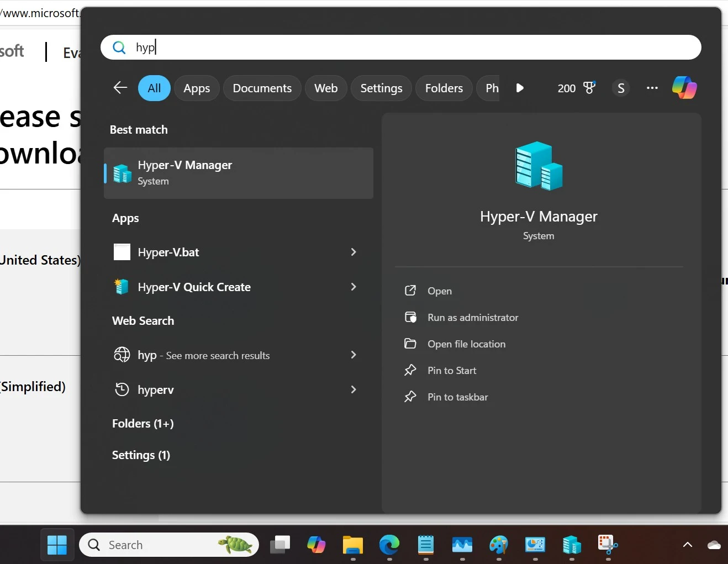The height and width of the screenshot is (564, 728).
Task: Open the Windows Start button
Action: pos(57,545)
